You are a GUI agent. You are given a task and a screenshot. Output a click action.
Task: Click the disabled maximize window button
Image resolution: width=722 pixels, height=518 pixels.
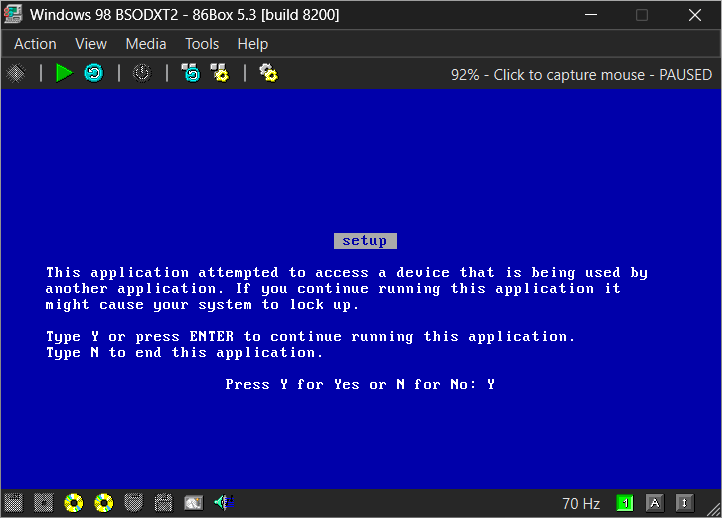tap(642, 15)
